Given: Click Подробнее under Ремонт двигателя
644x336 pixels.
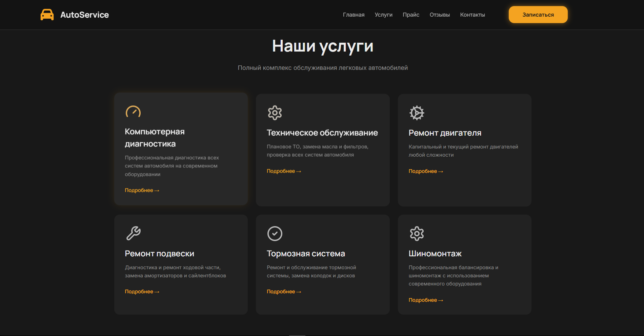Looking at the screenshot, I should (426, 171).
